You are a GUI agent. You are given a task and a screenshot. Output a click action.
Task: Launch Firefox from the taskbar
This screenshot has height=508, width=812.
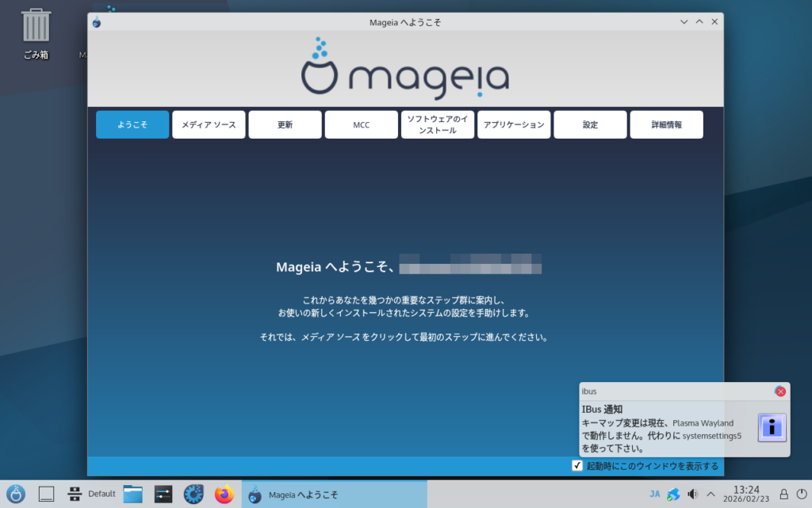224,495
